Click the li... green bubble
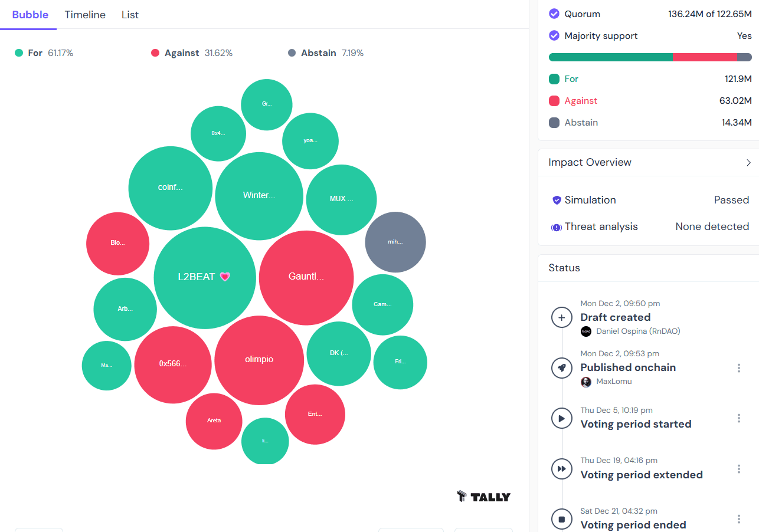The width and height of the screenshot is (759, 532). 265,441
